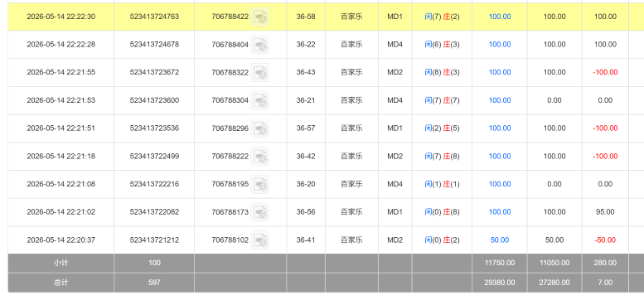Click table number 36-57
Image resolution: width=644 pixels, height=305 pixels.
(306, 128)
